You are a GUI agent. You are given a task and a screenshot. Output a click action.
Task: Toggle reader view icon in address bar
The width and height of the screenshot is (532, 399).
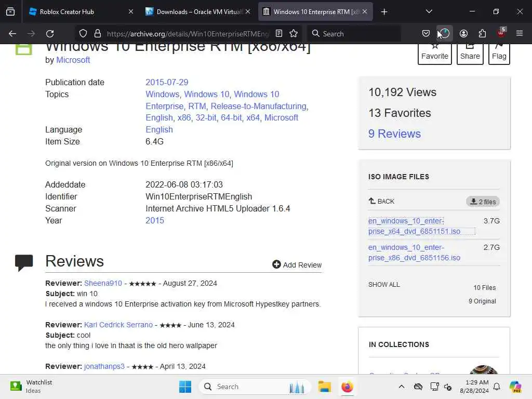coord(279,34)
